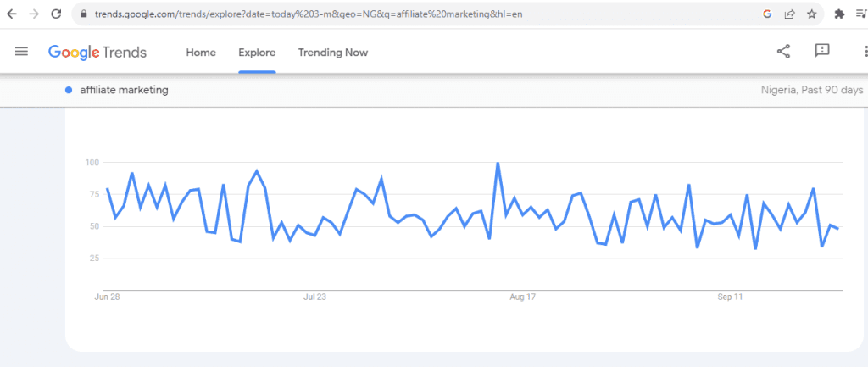Open the vertical three-dot apps menu
Image resolution: width=868 pixels, height=367 pixels.
coord(861,52)
